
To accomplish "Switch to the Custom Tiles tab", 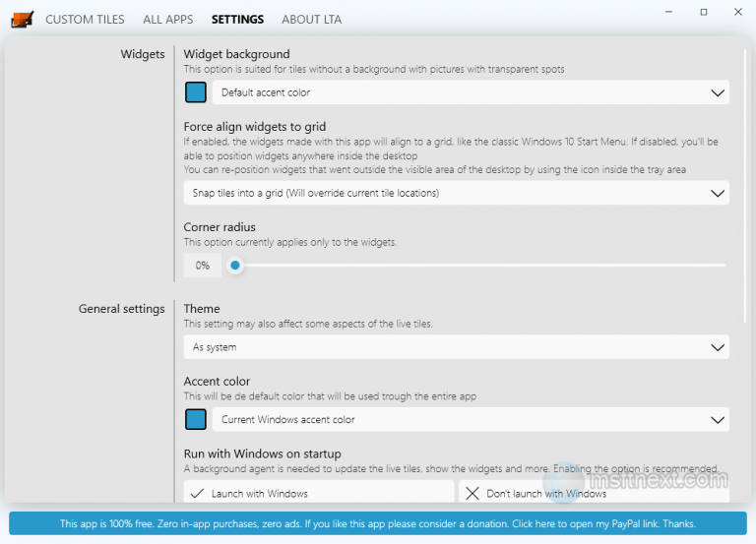I will point(84,20).
